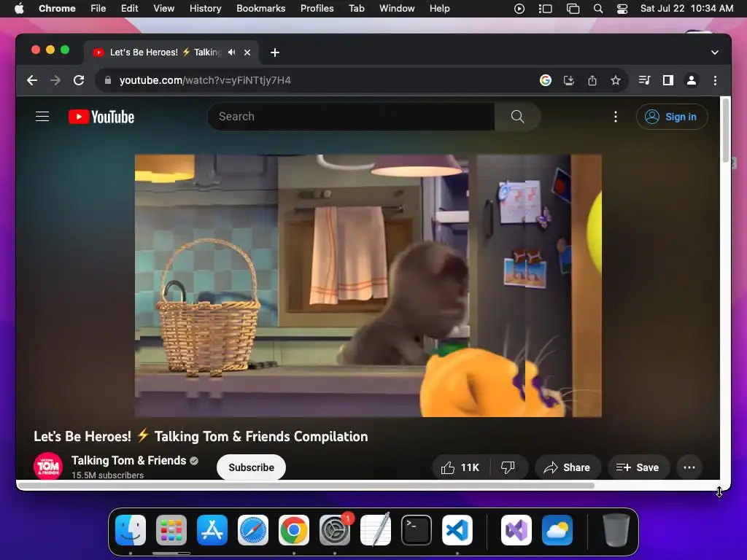Open Talking Tom & Friends channel avatar
747x560 pixels.
click(x=48, y=466)
